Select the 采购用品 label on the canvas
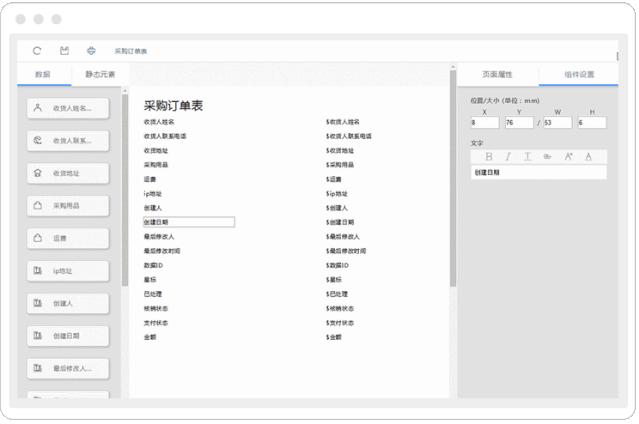 (x=156, y=165)
